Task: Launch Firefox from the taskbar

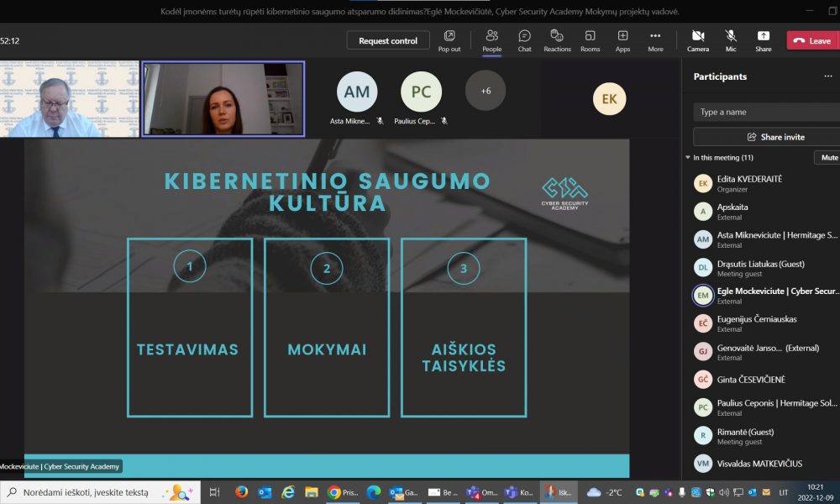Action: click(241, 492)
